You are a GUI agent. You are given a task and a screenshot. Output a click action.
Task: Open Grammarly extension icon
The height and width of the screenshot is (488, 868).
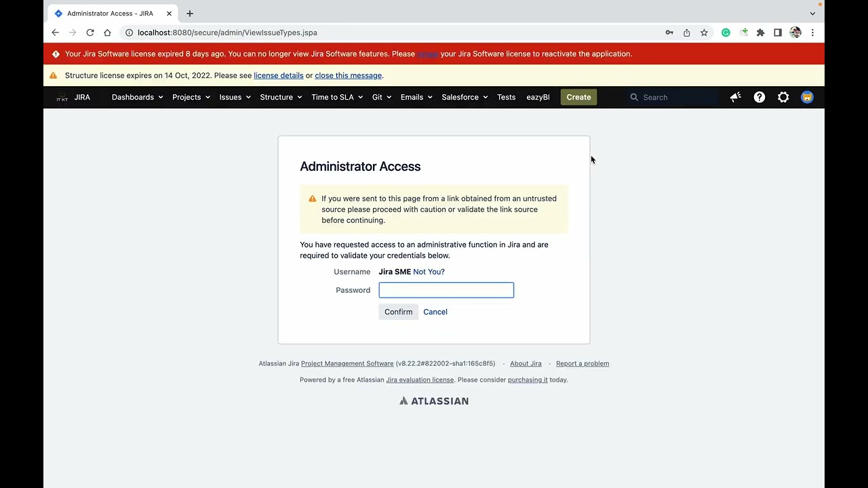(726, 33)
